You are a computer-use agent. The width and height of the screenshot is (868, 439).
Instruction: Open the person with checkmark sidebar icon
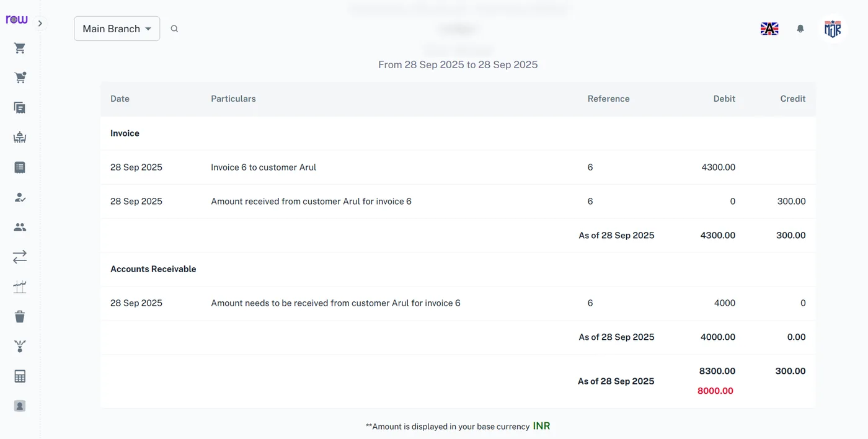(20, 197)
